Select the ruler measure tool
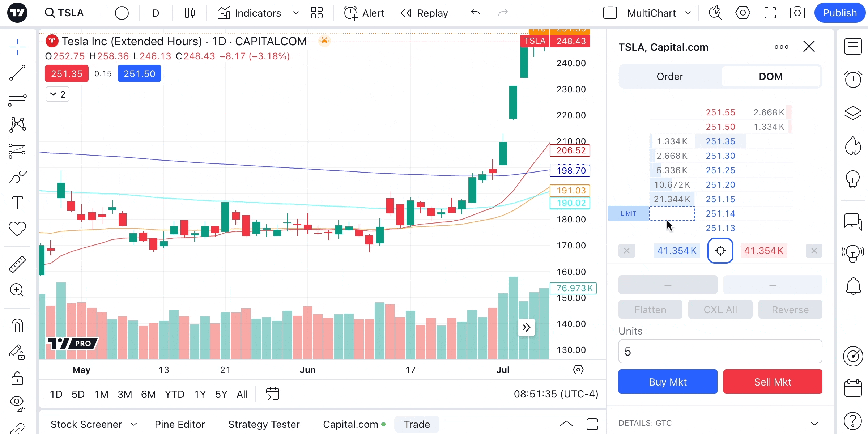868x434 pixels. (17, 264)
